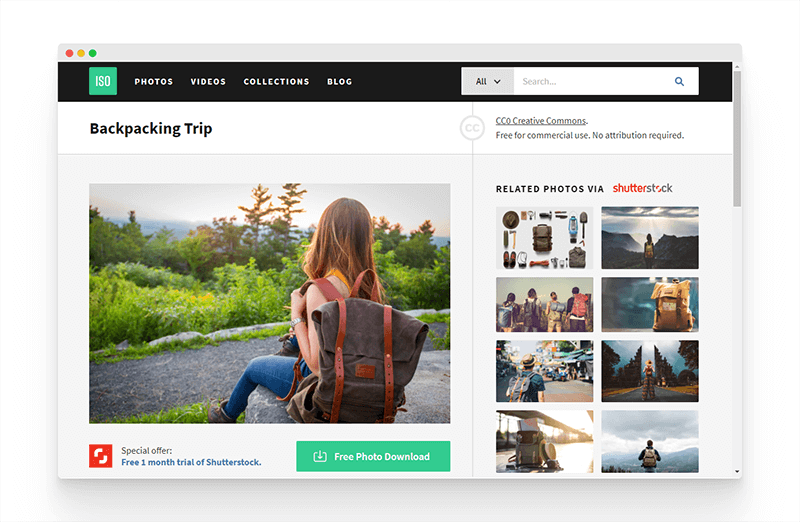Viewport: 800px width, 522px height.
Task: Follow the Free 1 month trial link
Action: pyautogui.click(x=191, y=463)
